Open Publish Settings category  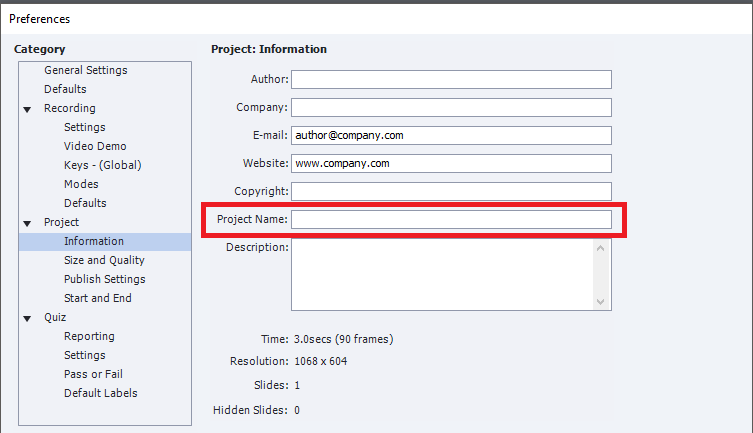(x=104, y=279)
